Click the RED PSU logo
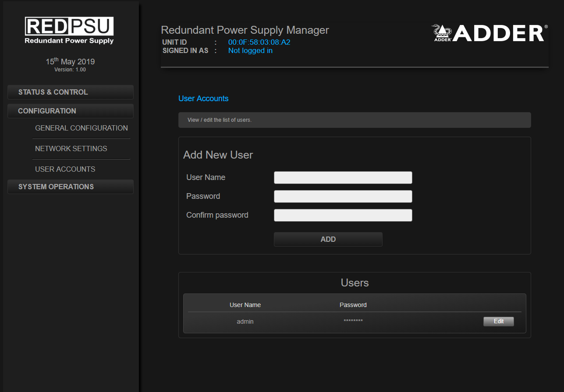The width and height of the screenshot is (564, 392). click(x=69, y=30)
